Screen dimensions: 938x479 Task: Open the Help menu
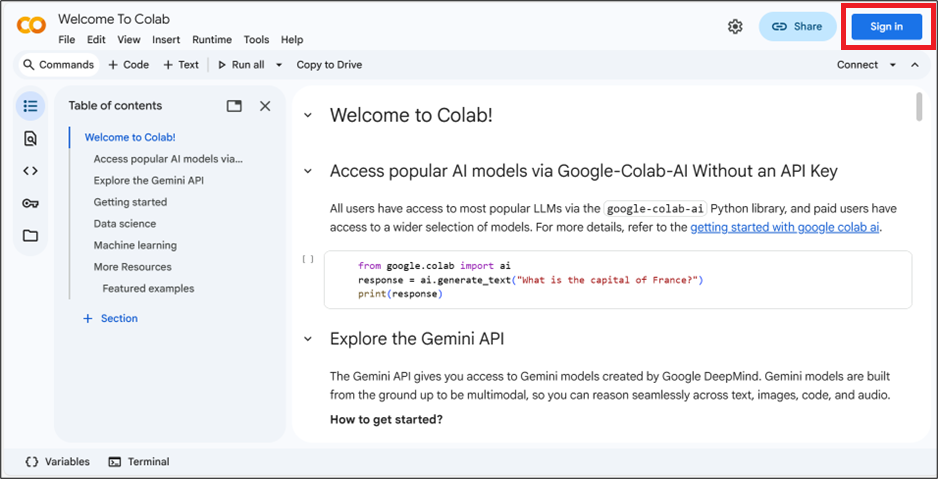tap(292, 40)
